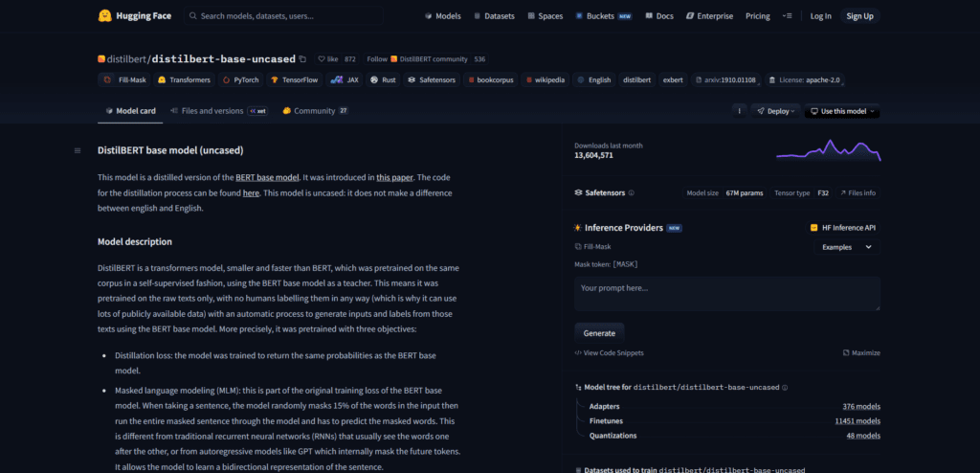The width and height of the screenshot is (980, 473).
Task: Click the follower count 536
Action: pyautogui.click(x=480, y=59)
